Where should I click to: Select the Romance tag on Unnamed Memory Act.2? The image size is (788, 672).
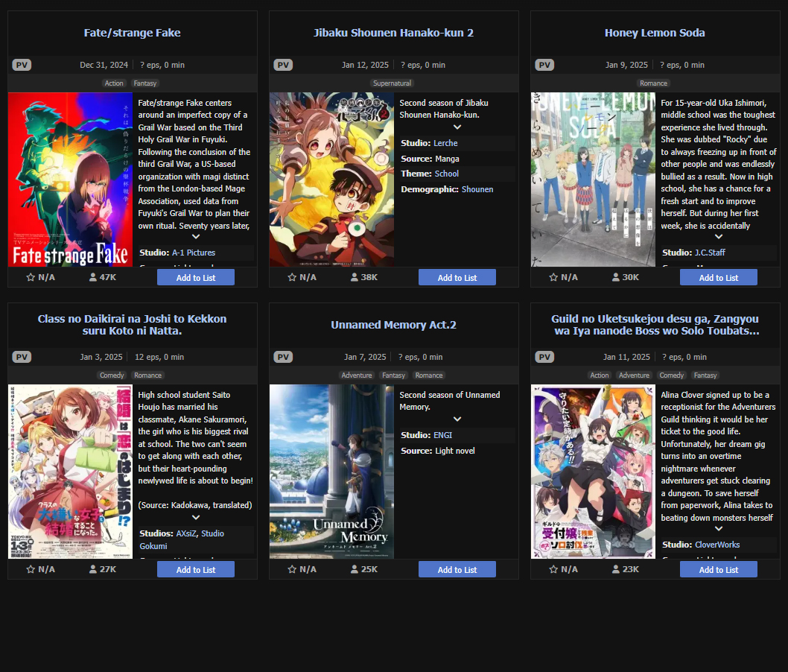[429, 375]
